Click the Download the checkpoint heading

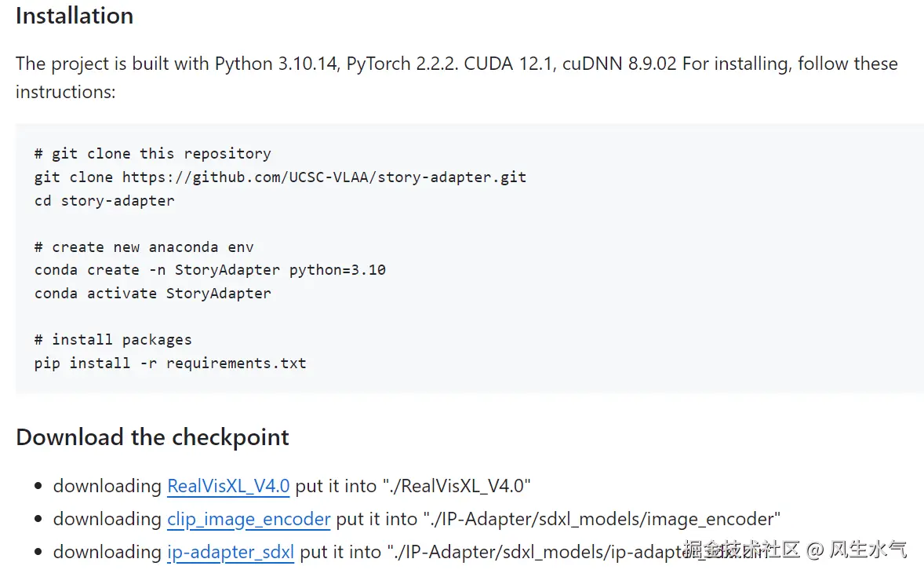pyautogui.click(x=152, y=437)
